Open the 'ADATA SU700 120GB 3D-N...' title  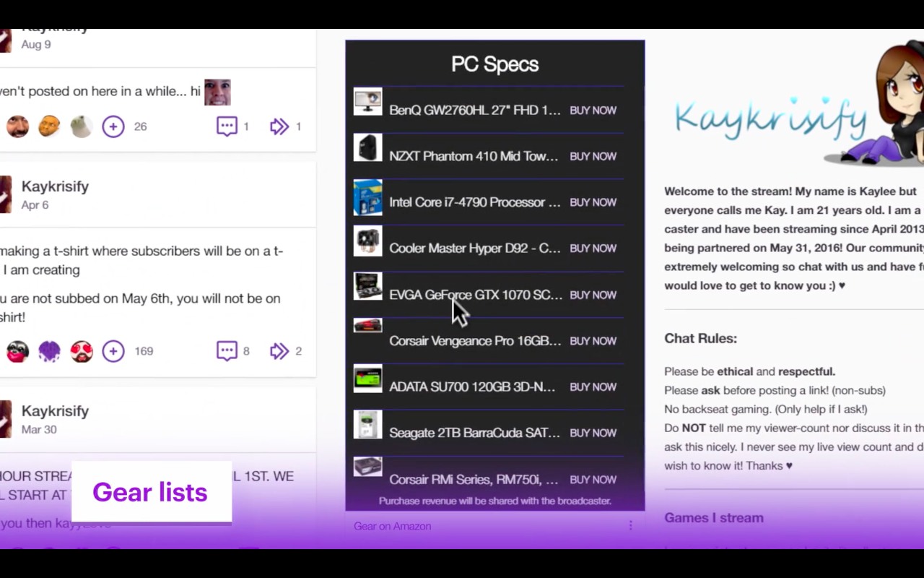coord(472,387)
